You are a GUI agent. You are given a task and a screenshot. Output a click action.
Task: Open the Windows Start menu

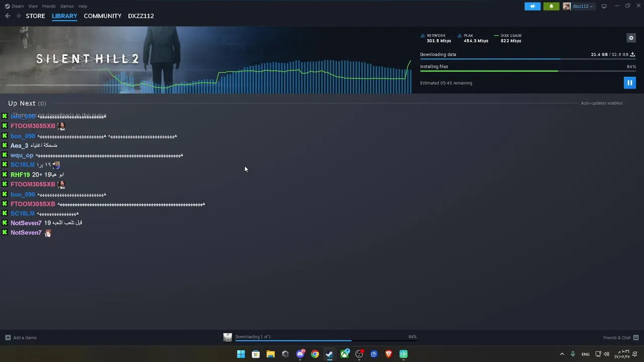pyautogui.click(x=241, y=354)
